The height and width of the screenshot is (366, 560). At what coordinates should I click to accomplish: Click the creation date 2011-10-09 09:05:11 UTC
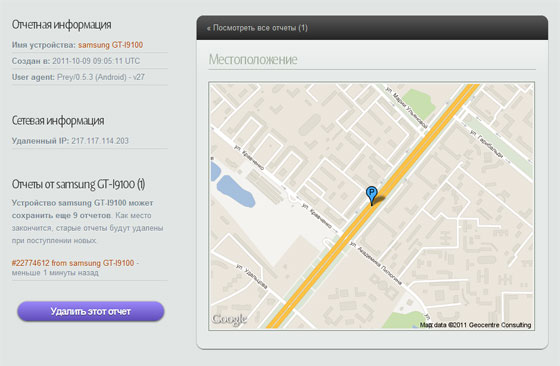click(x=96, y=61)
